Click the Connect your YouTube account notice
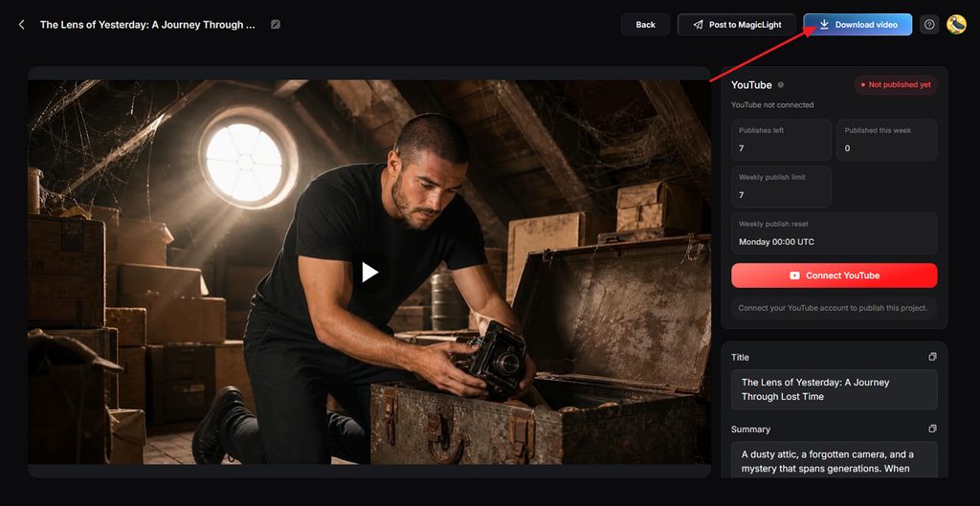Image resolution: width=980 pixels, height=506 pixels. pos(835,309)
